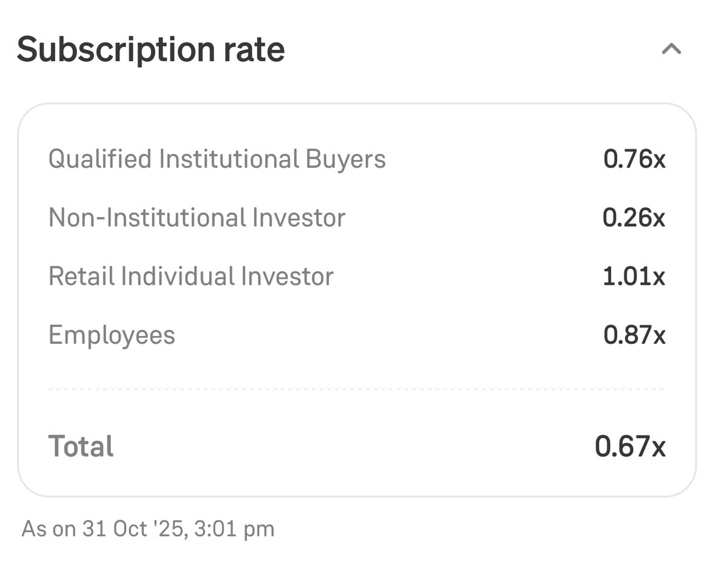
Task: Select the 0.67x total subscription value
Action: point(630,447)
